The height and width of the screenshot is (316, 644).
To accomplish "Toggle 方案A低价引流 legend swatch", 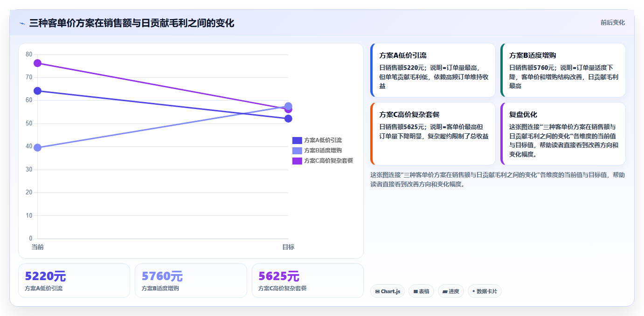I will (x=297, y=140).
